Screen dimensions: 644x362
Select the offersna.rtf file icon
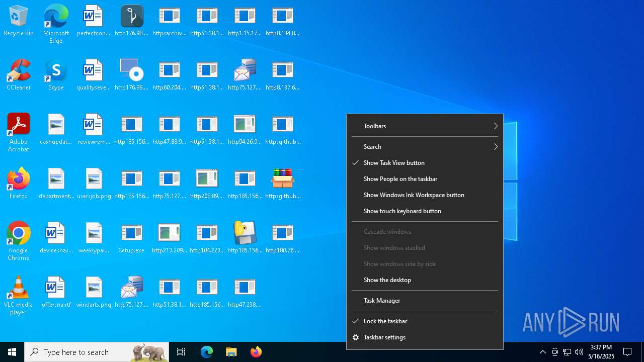click(56, 293)
